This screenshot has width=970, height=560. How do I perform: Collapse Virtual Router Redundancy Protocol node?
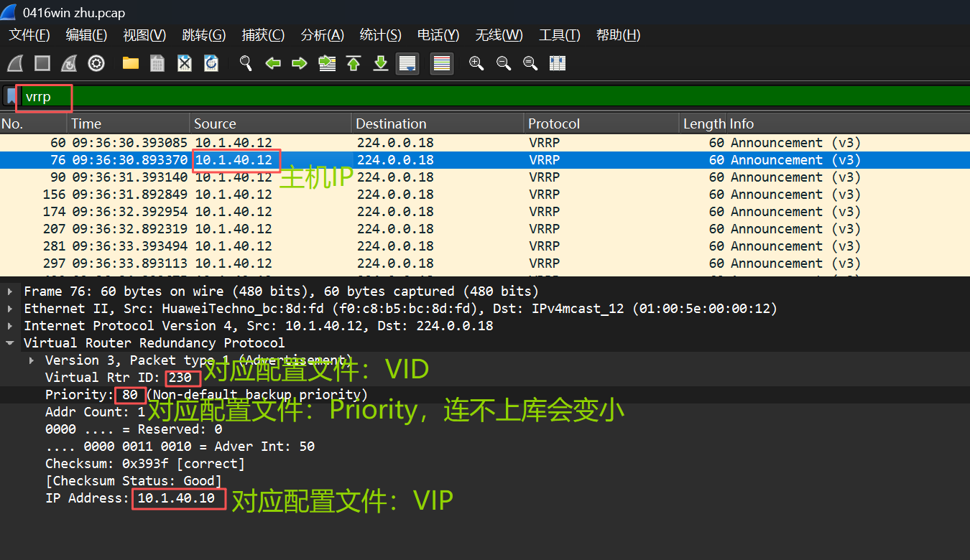coord(10,343)
